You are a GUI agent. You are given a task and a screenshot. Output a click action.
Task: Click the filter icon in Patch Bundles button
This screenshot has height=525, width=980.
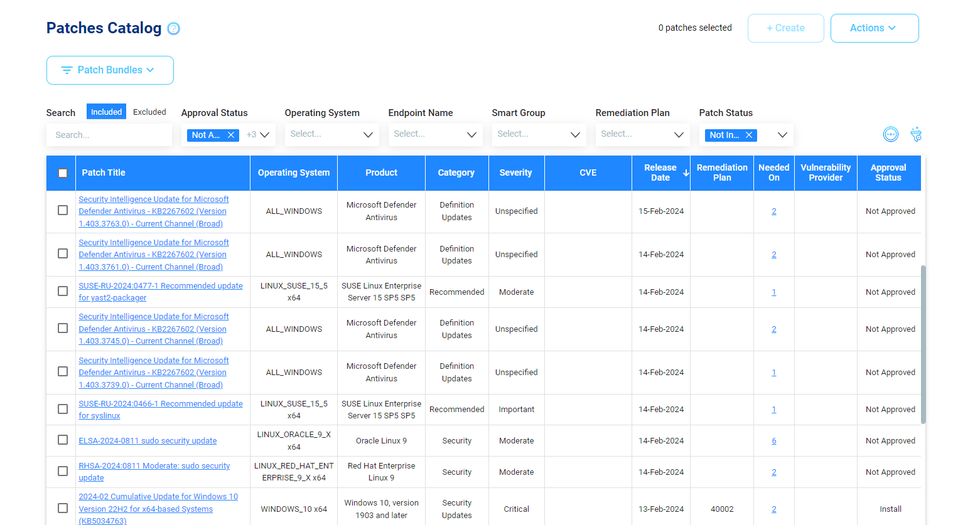[67, 70]
